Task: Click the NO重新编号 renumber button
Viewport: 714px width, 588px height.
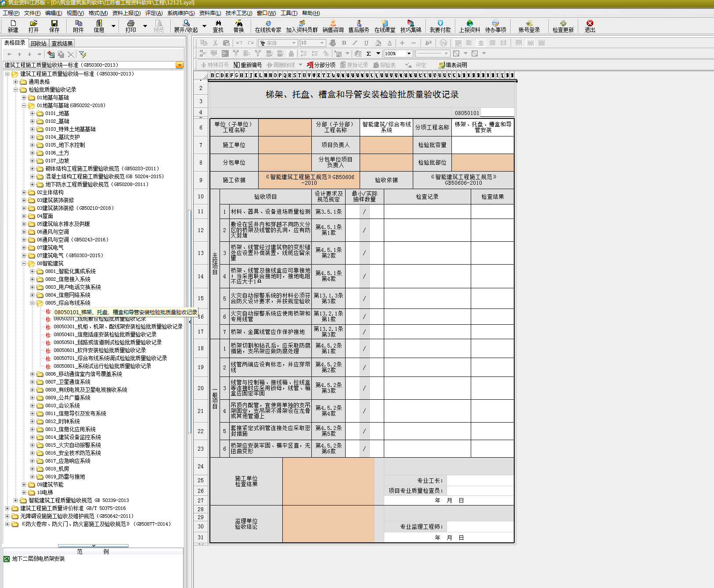Action: [x=247, y=65]
